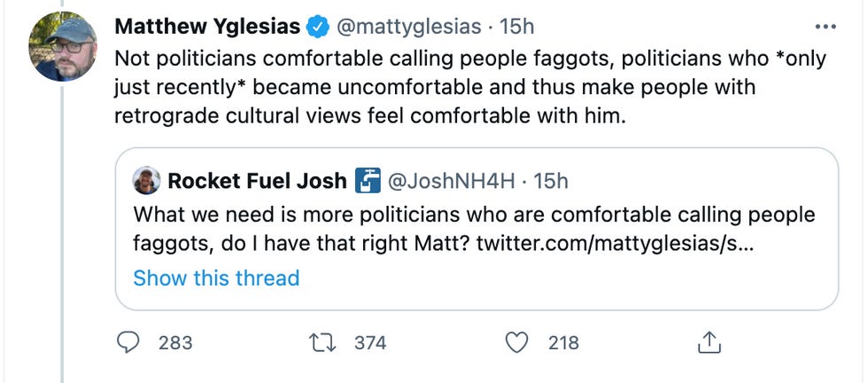Open the three-dot more options menu
Viewport: 868px width, 383px height.
click(x=825, y=26)
